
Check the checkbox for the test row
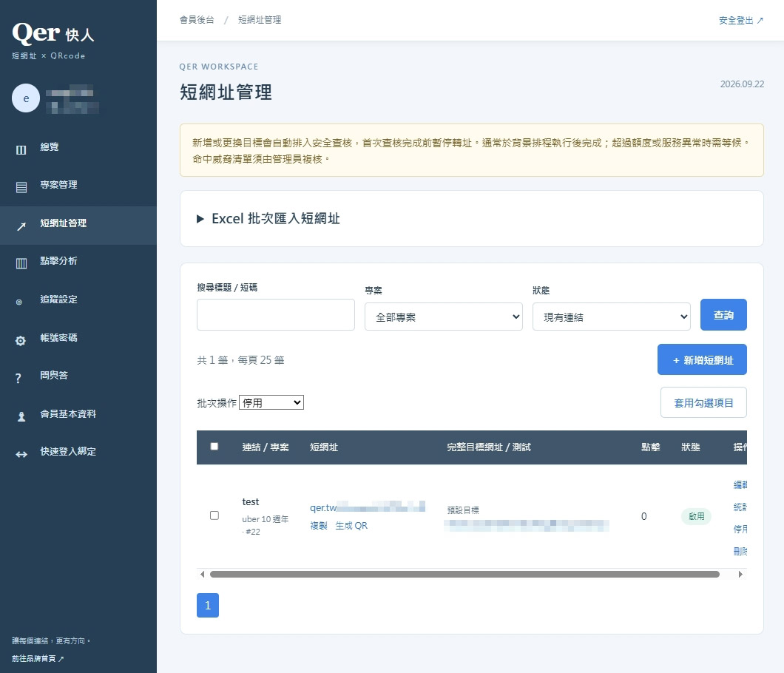click(x=214, y=515)
